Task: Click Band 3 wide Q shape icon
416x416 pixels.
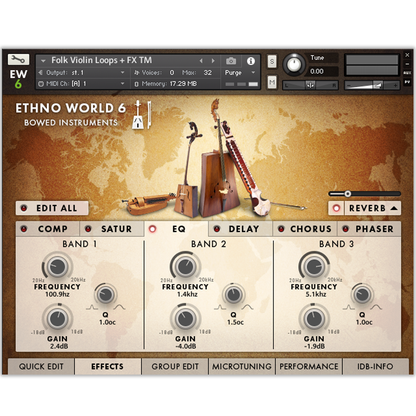Action: pyautogui.click(x=376, y=307)
